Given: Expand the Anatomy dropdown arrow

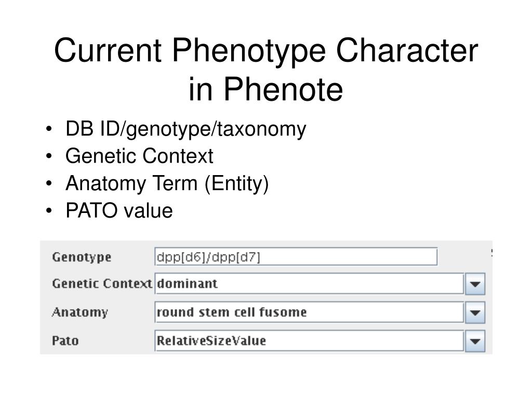Looking at the screenshot, I should [x=475, y=312].
